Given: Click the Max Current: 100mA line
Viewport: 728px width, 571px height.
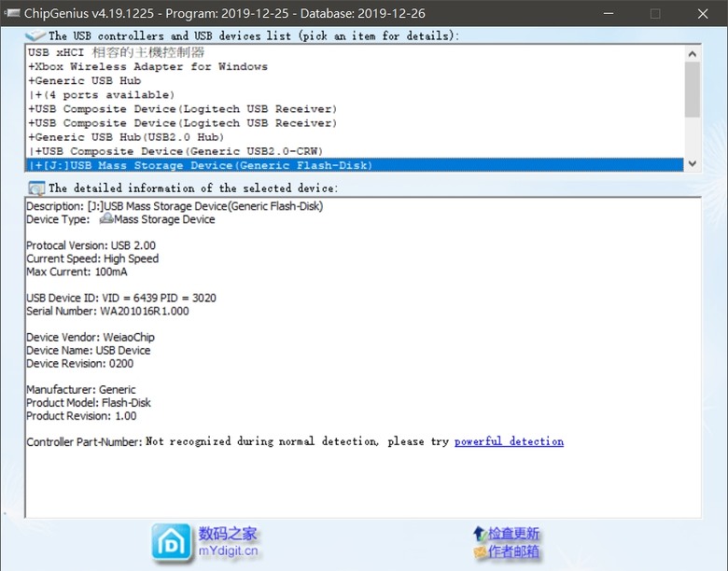Looking at the screenshot, I should pyautogui.click(x=77, y=272).
